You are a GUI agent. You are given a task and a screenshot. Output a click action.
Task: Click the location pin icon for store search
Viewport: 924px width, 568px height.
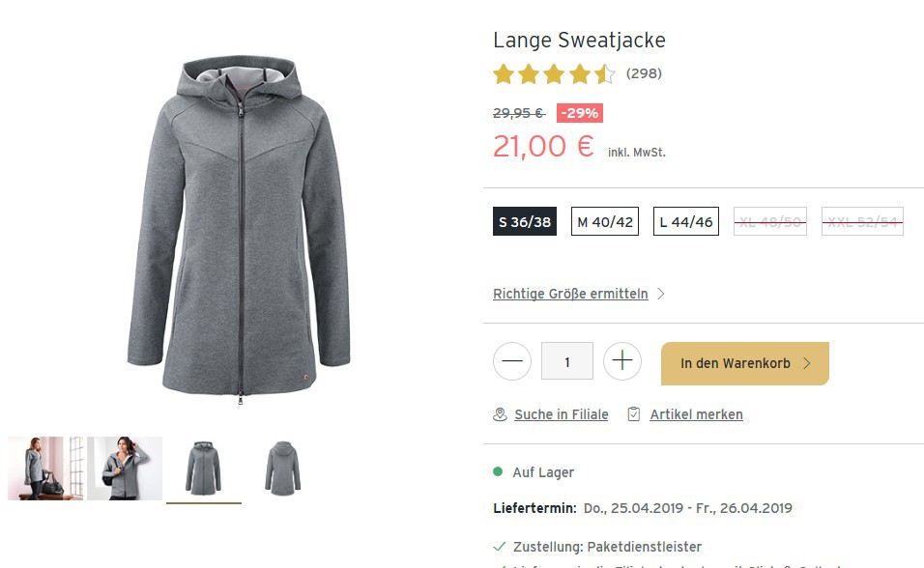(x=500, y=414)
